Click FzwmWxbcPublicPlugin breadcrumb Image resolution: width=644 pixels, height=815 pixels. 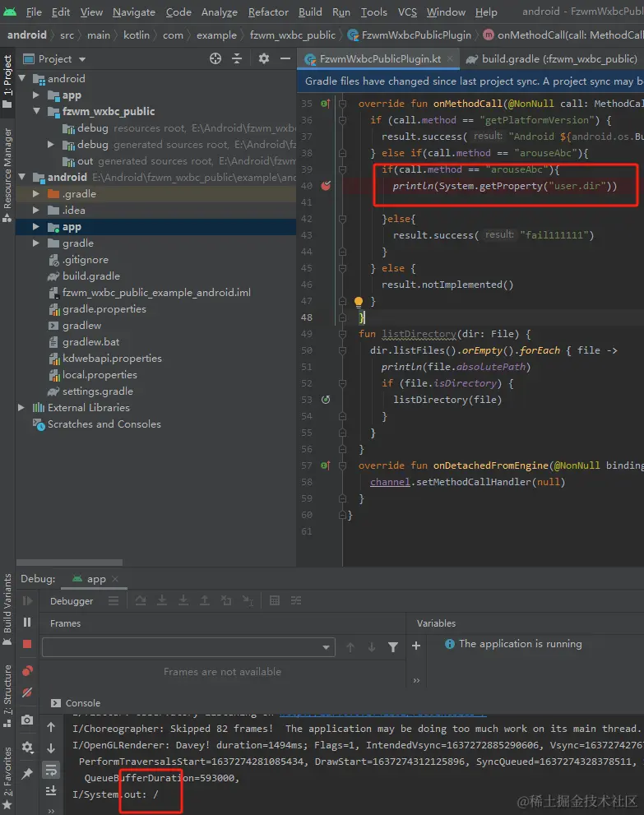(x=410, y=35)
